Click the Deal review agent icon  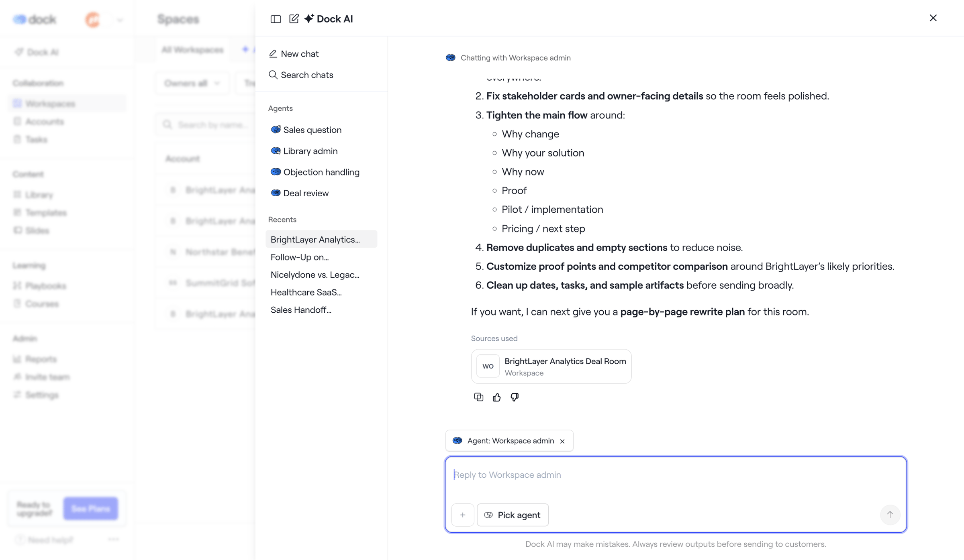(x=276, y=193)
